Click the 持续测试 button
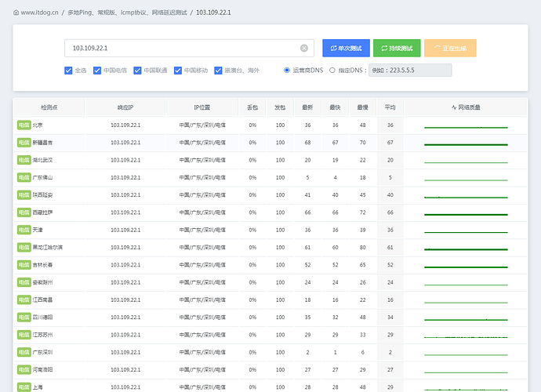The width and height of the screenshot is (541, 392). [x=397, y=48]
